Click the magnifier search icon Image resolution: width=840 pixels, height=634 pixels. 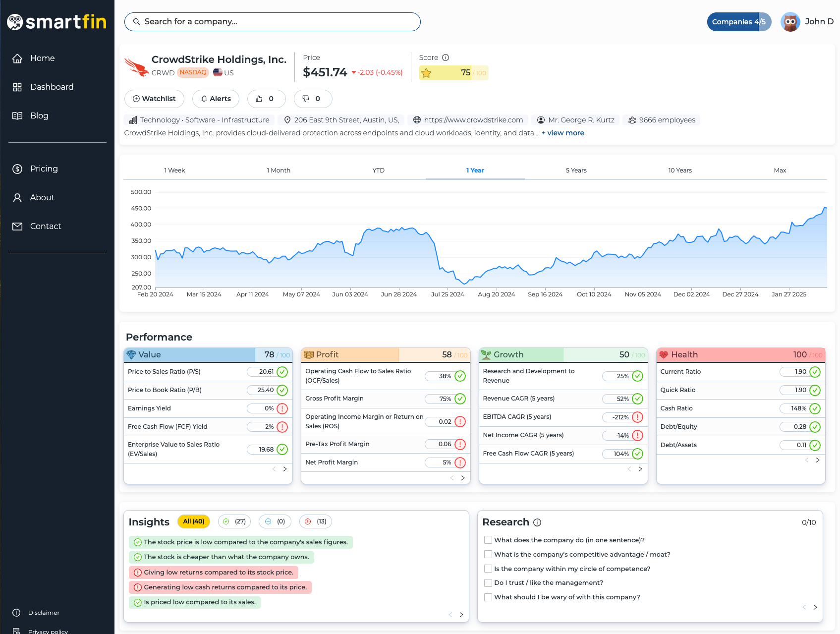[136, 22]
